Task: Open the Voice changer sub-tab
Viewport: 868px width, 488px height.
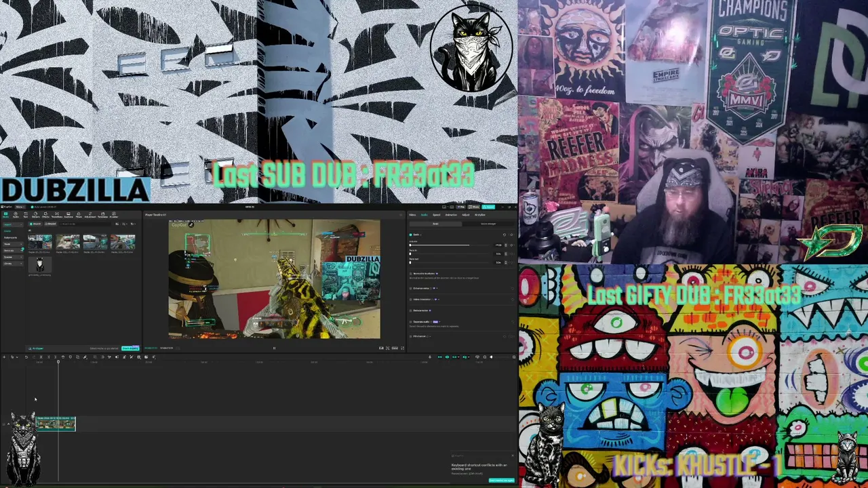Action: pos(488,224)
